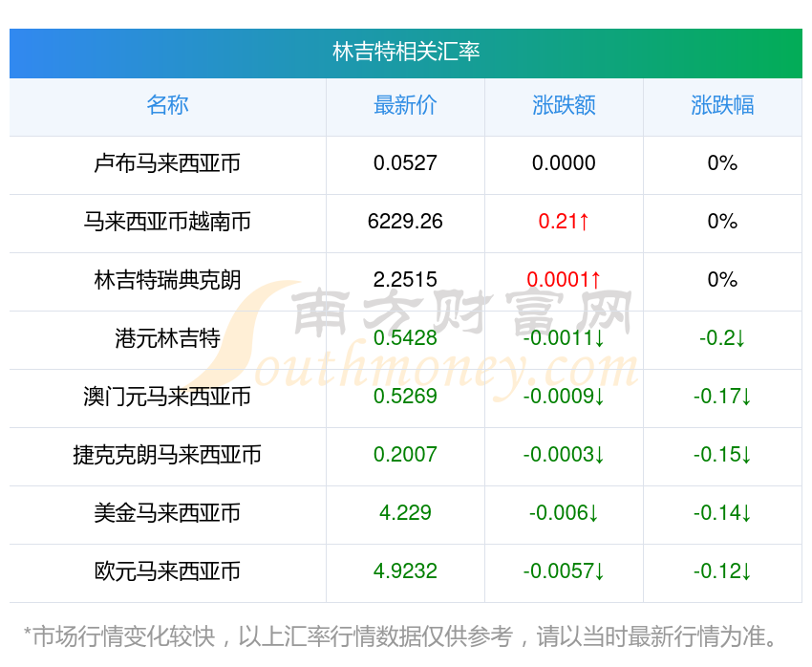Select the 港元林吉特 row name
Image resolution: width=812 pixels, height=667 pixels.
167,338
